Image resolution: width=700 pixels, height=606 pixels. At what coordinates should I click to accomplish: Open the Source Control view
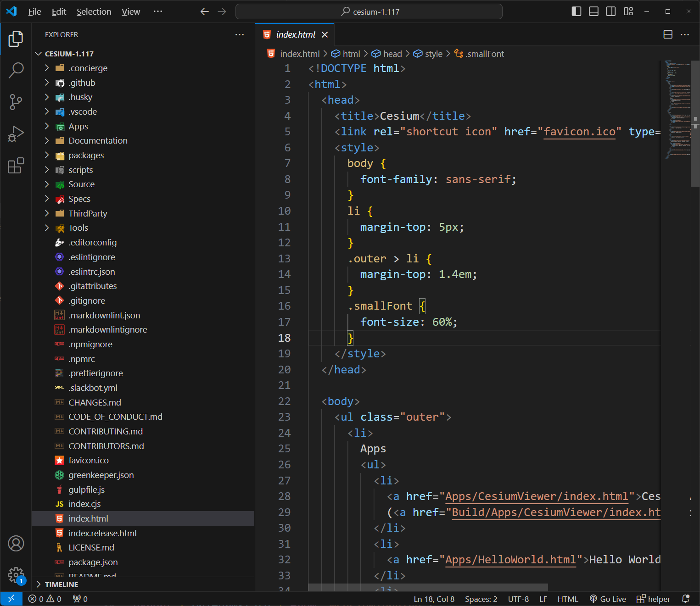click(x=16, y=102)
